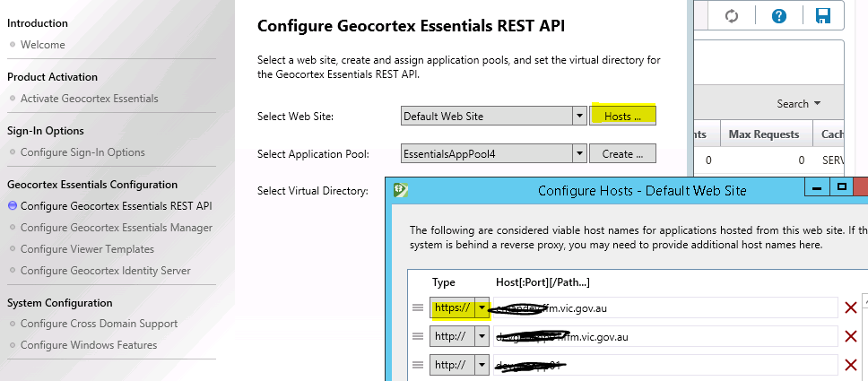
Task: Click the Create ... button
Action: click(x=623, y=154)
